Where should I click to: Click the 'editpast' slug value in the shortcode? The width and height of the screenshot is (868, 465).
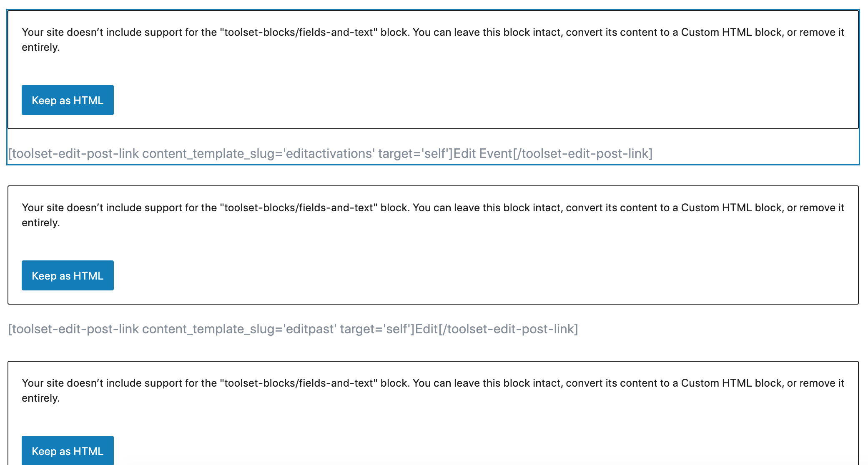(x=310, y=329)
